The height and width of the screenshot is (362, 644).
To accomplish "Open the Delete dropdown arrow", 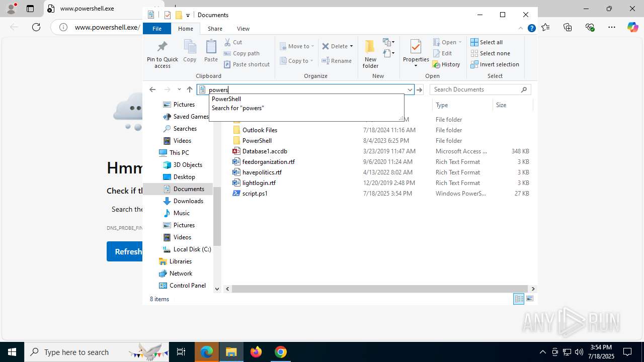I will [x=351, y=46].
